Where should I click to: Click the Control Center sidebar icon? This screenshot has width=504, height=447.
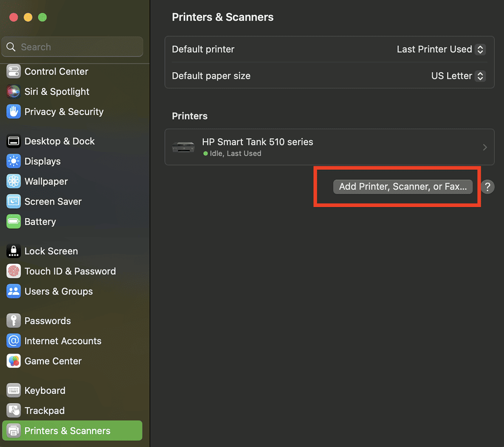pyautogui.click(x=13, y=71)
